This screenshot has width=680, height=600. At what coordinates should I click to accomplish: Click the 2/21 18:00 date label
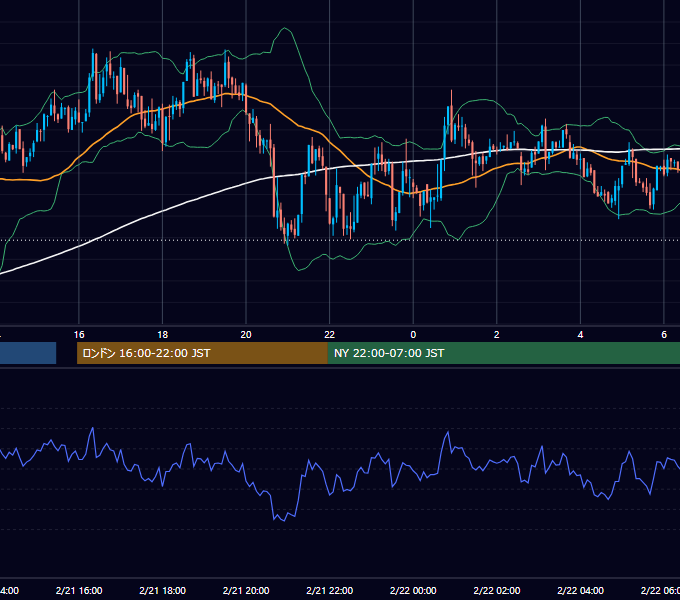[x=163, y=590]
